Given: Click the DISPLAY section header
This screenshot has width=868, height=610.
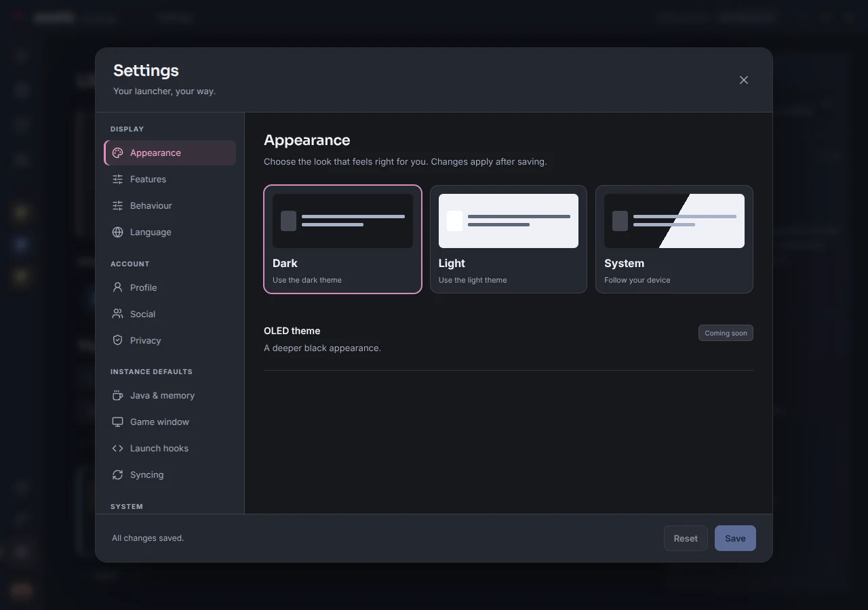Looking at the screenshot, I should 127,129.
